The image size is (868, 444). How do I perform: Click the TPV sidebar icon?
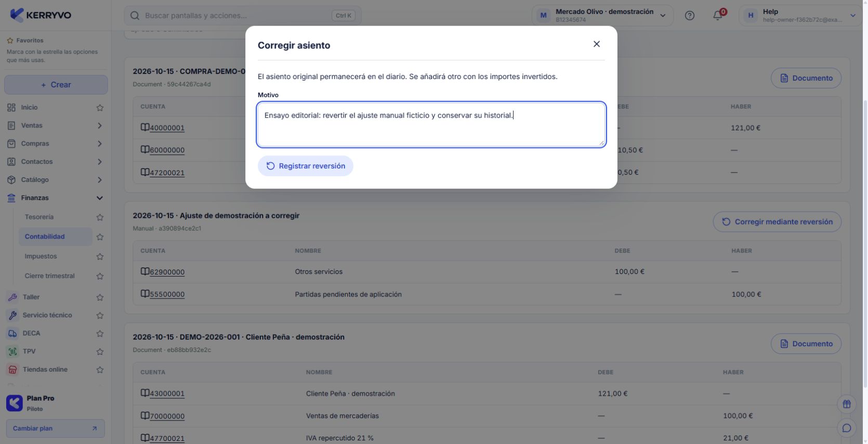tap(12, 351)
